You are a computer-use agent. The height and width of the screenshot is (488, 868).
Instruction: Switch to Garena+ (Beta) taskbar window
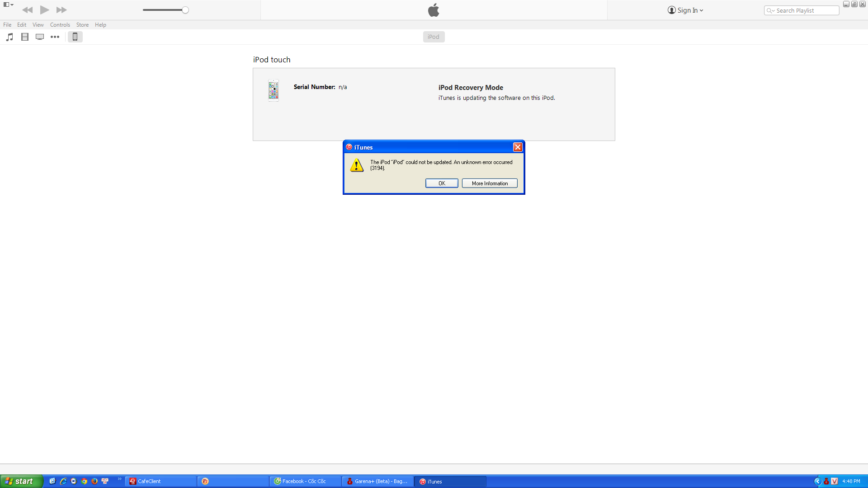tap(378, 481)
